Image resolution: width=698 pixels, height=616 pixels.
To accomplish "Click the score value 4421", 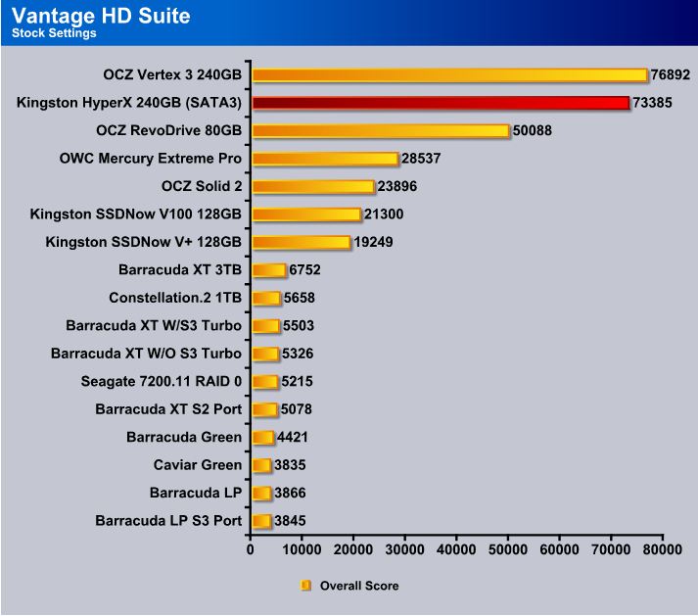I will 293,438.
